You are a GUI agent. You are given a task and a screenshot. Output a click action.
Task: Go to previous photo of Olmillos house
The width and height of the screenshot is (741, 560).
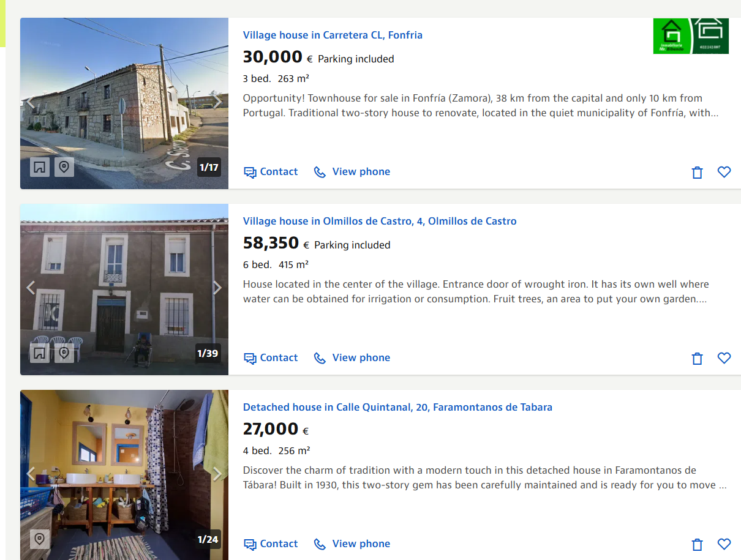31,288
